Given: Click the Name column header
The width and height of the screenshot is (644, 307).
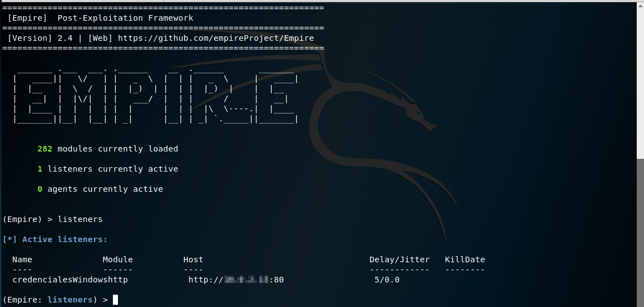Looking at the screenshot, I should click(22, 259).
